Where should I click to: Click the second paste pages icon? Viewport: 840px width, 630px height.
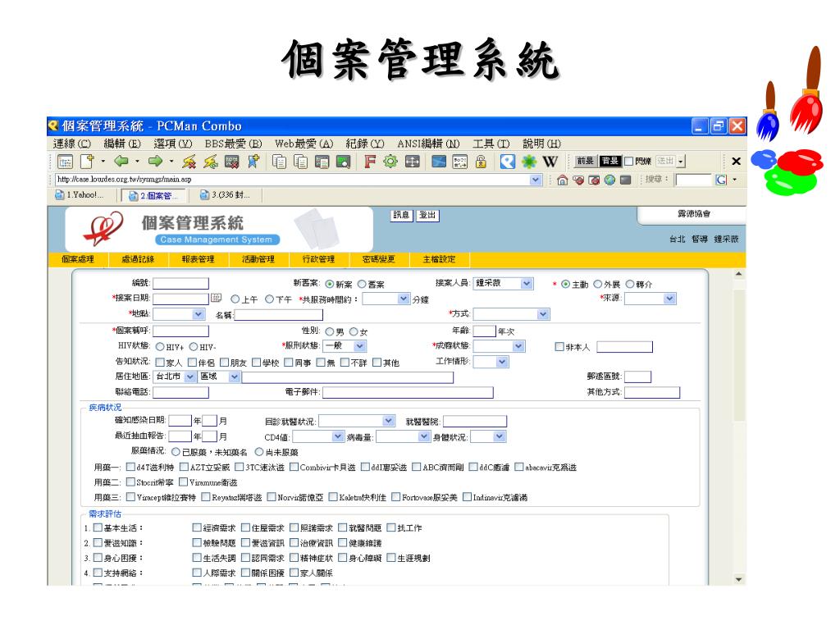point(300,162)
